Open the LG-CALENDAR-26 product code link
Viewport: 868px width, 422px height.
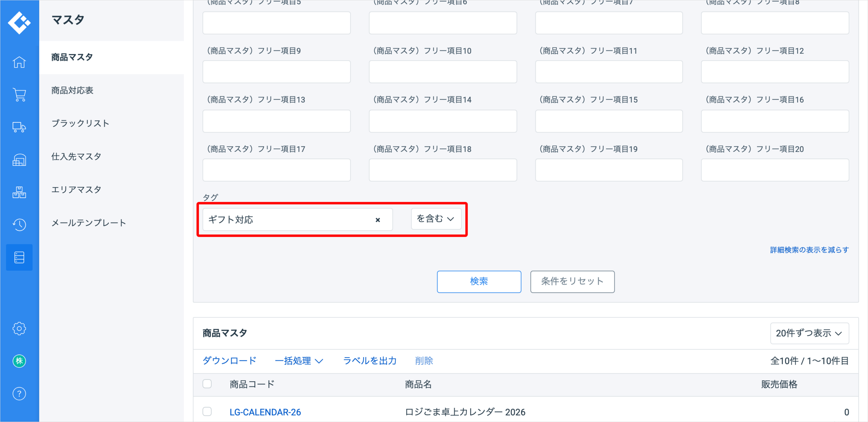pos(265,412)
